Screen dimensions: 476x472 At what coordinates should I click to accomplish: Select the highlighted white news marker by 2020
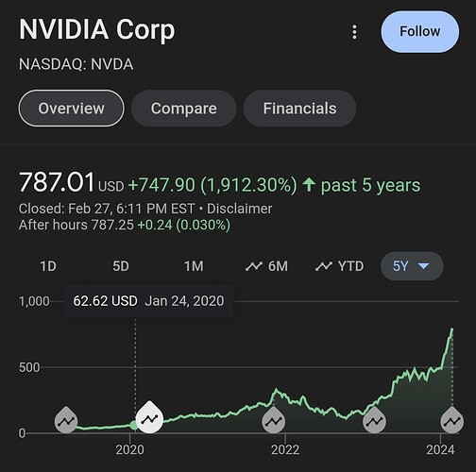click(149, 417)
